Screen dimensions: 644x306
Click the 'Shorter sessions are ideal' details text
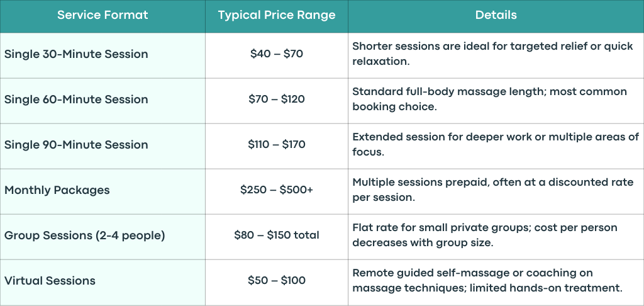tap(492, 54)
